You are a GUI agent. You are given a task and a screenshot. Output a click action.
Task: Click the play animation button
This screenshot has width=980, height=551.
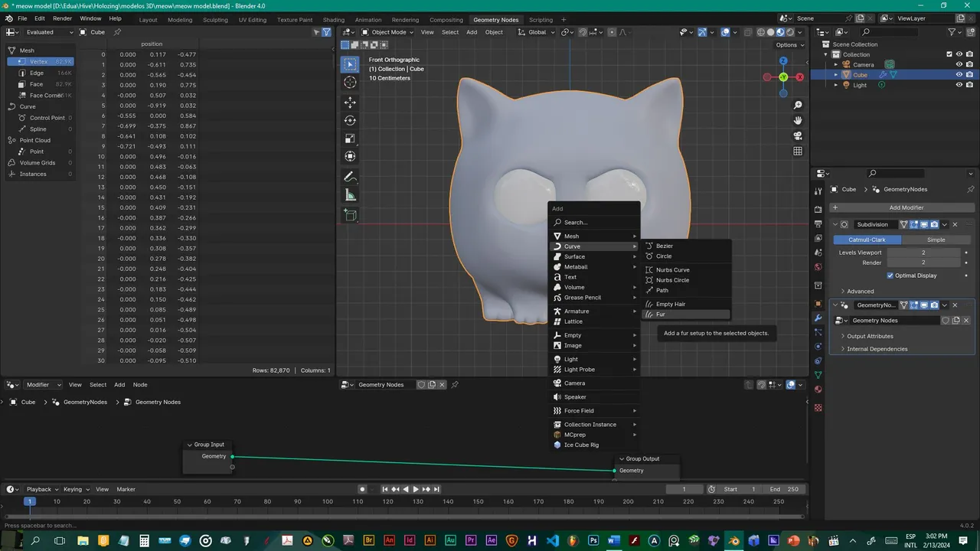point(416,489)
